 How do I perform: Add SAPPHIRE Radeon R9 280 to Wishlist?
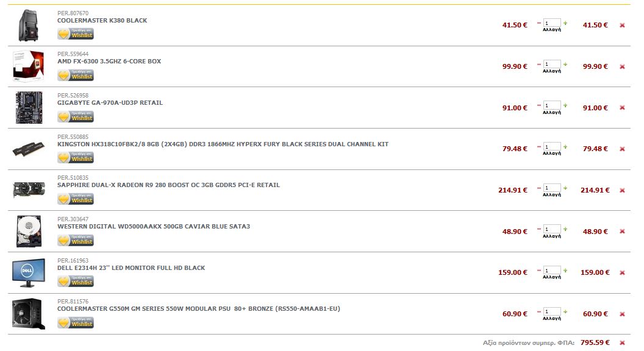pyautogui.click(x=76, y=199)
